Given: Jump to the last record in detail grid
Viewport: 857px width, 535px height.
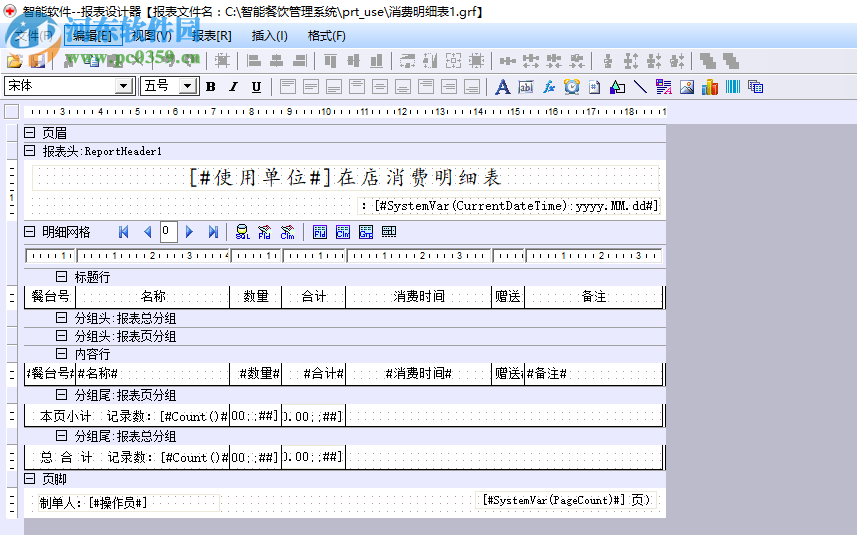Looking at the screenshot, I should pos(213,232).
